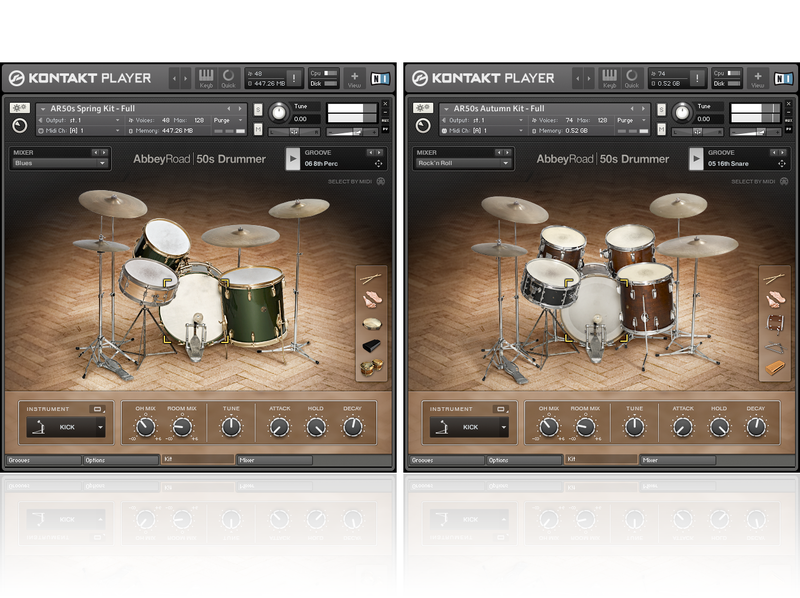This screenshot has height=598, width=800.
Task: Solo the AR50s Spring Kit instrument
Action: [258, 108]
